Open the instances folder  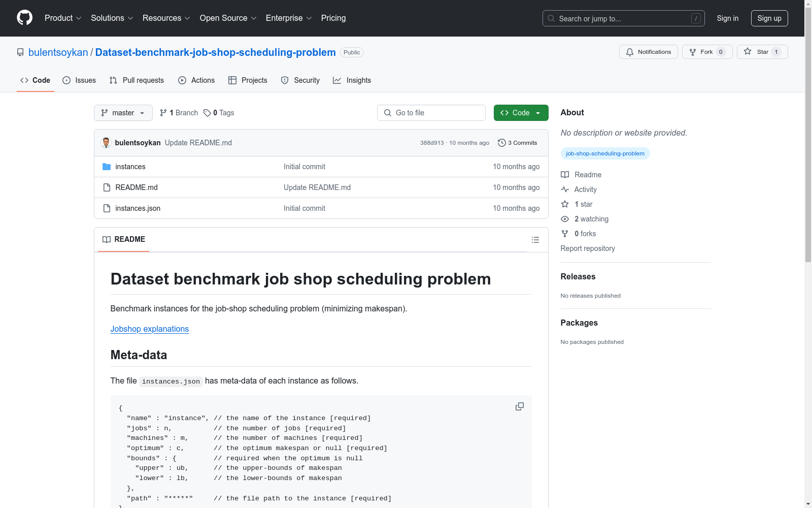[x=130, y=167]
